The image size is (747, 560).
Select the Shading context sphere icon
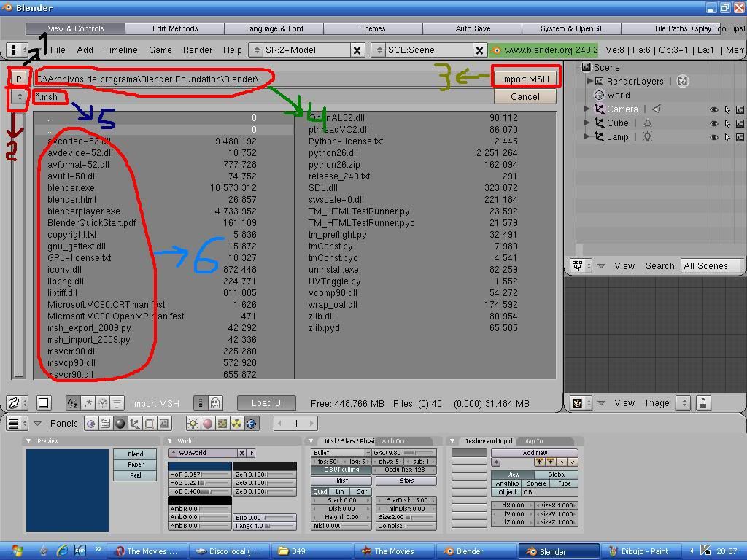coord(120,424)
